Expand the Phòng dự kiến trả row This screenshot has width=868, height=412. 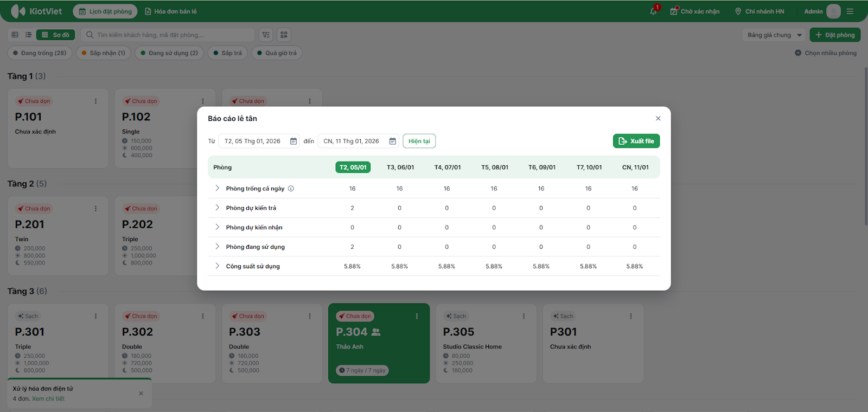[217, 208]
